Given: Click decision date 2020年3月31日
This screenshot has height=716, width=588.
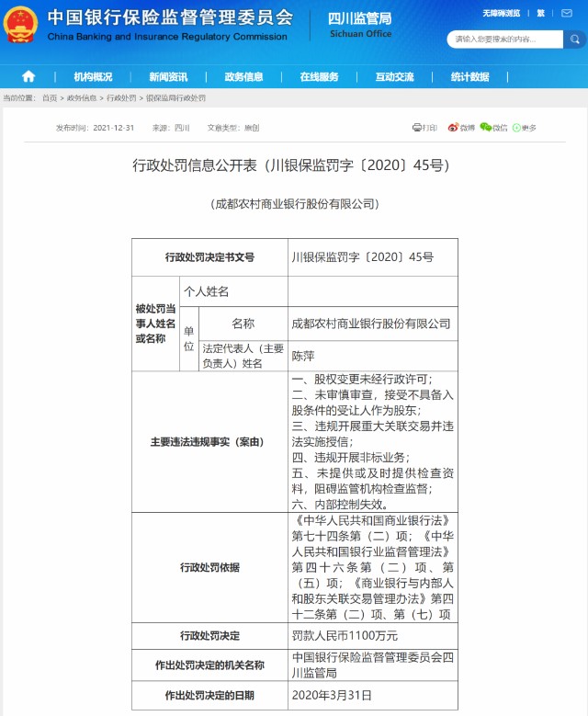Looking at the screenshot, I should pyautogui.click(x=332, y=696).
